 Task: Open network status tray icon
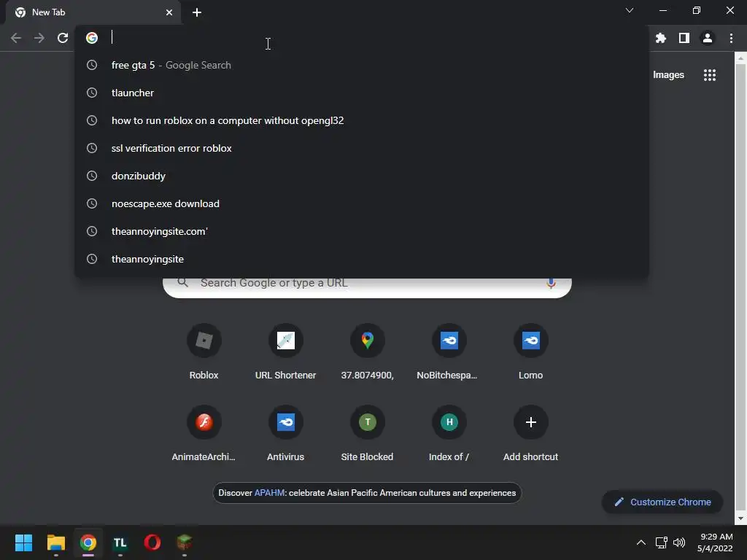pos(661,542)
